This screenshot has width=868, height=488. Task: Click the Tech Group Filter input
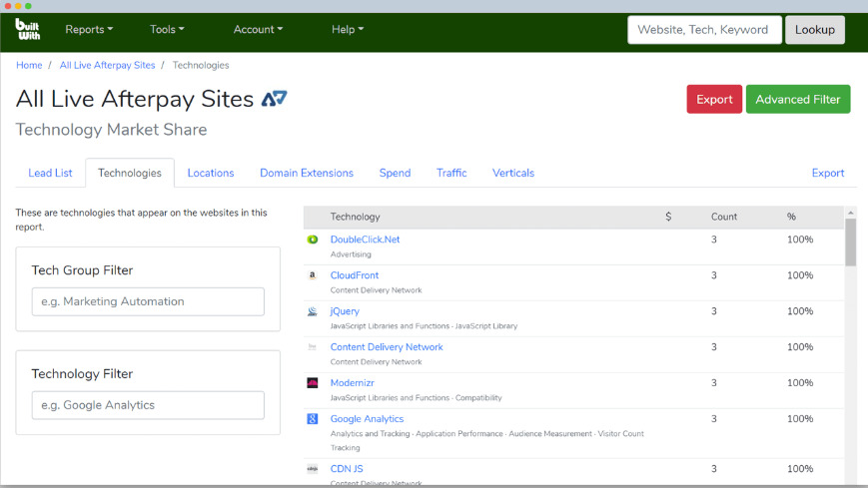[148, 301]
